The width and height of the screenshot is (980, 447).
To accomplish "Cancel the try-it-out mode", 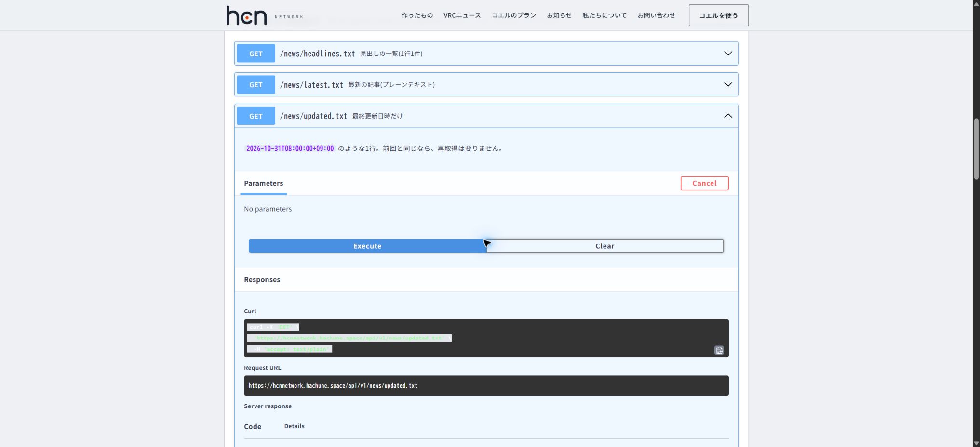I will pyautogui.click(x=704, y=183).
